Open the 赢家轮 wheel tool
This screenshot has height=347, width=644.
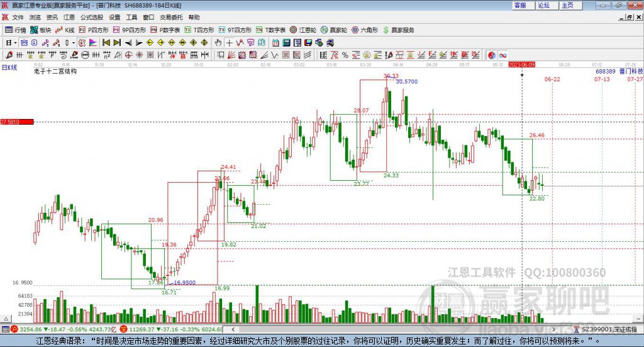coord(334,30)
